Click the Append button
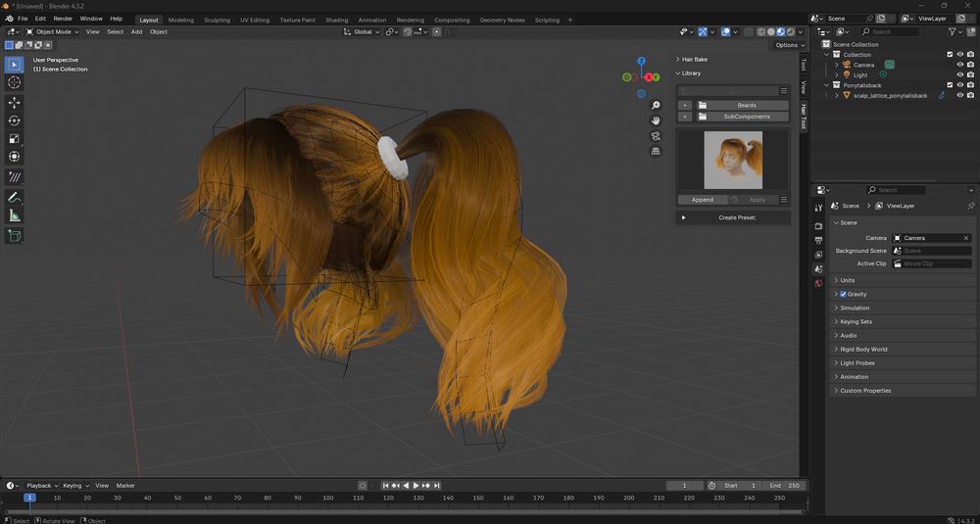980x524 pixels. click(x=703, y=200)
